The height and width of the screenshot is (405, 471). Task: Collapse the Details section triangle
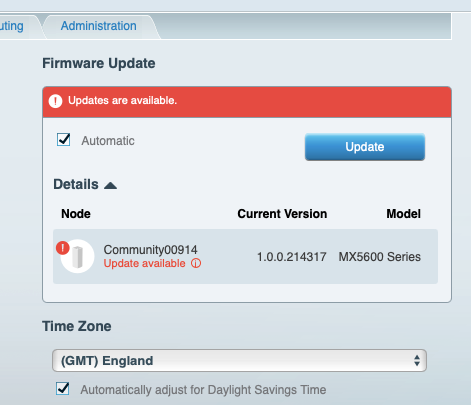click(x=110, y=185)
